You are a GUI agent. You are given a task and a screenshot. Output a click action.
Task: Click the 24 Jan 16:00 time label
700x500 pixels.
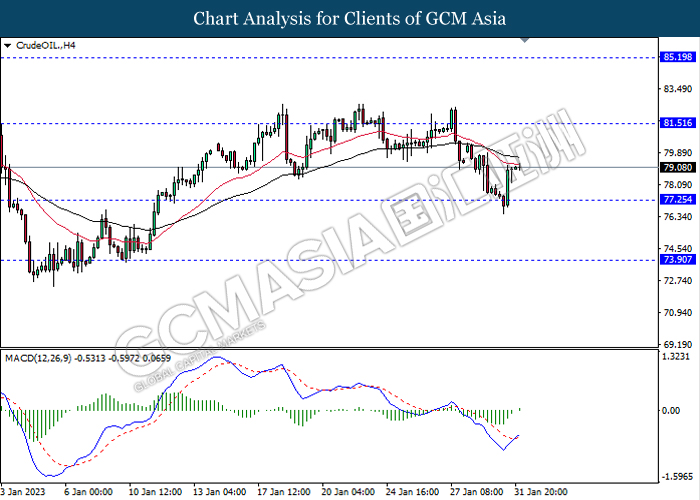(x=413, y=492)
